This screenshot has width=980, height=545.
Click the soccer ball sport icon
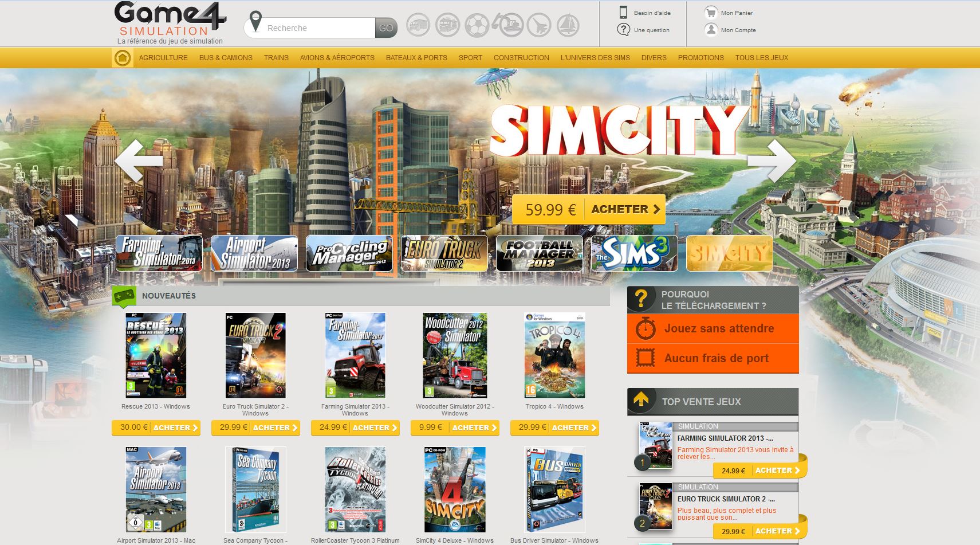[477, 25]
